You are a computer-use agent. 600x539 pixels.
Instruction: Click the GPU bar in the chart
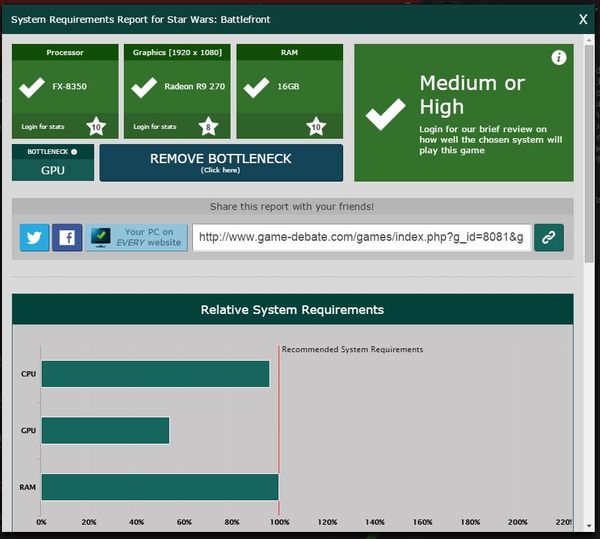[105, 430]
